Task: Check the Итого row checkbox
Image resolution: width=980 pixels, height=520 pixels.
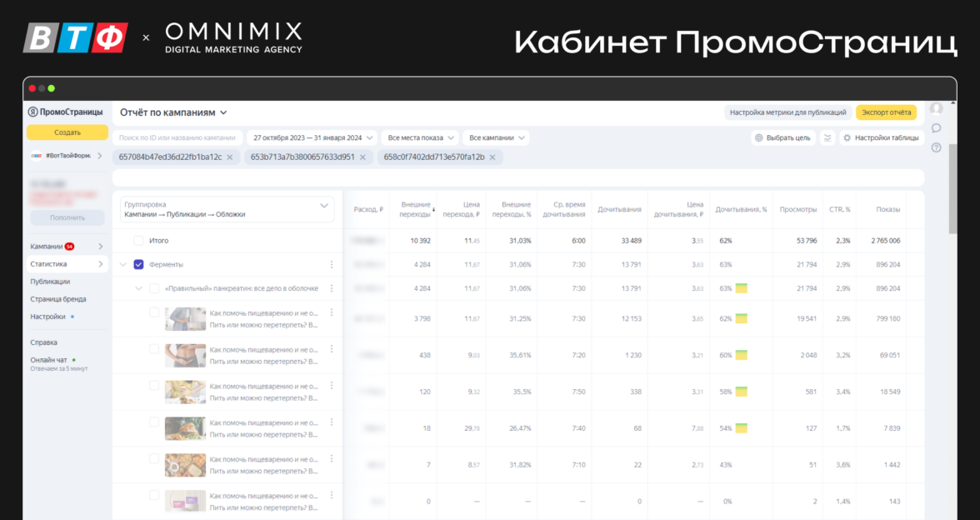Action: [x=138, y=240]
